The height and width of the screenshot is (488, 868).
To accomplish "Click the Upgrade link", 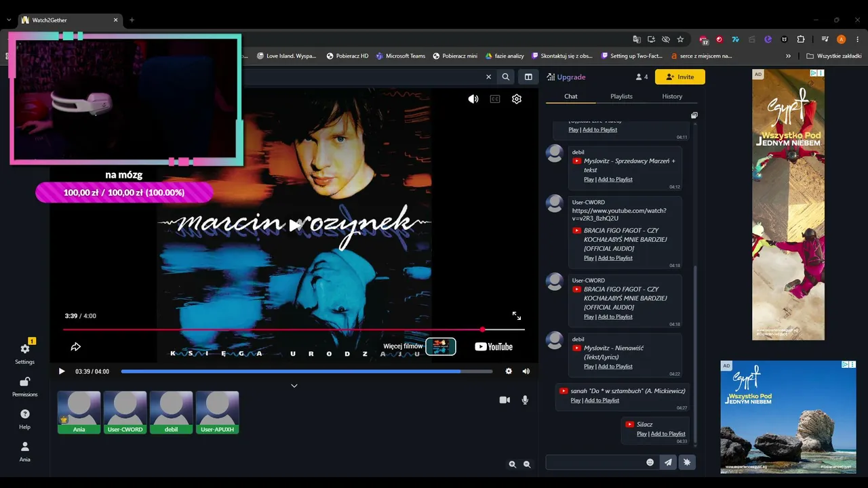I will point(566,77).
